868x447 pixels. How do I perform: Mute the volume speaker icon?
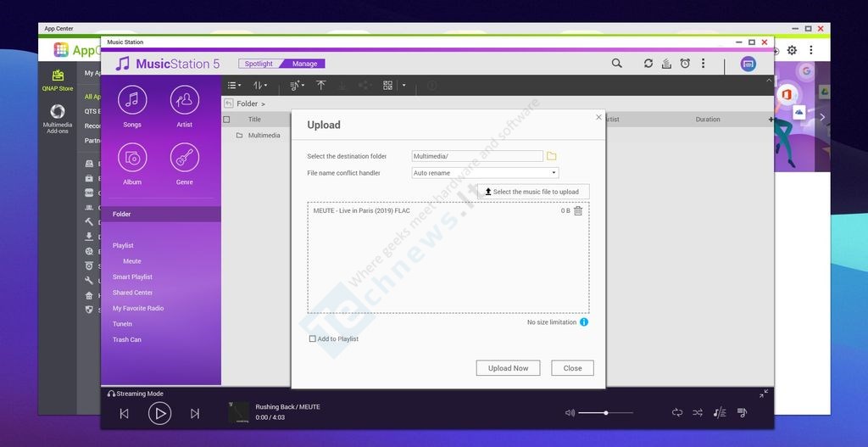pos(570,413)
